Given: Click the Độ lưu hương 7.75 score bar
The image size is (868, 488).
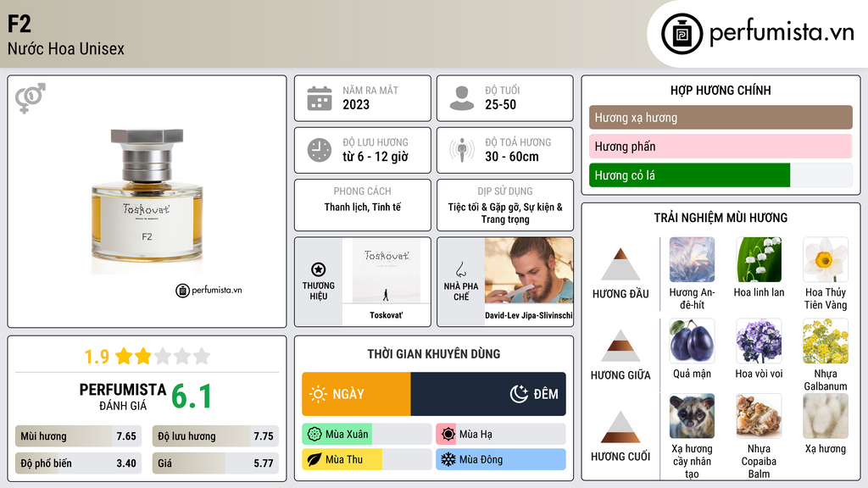Looking at the screenshot, I should click(x=215, y=436).
